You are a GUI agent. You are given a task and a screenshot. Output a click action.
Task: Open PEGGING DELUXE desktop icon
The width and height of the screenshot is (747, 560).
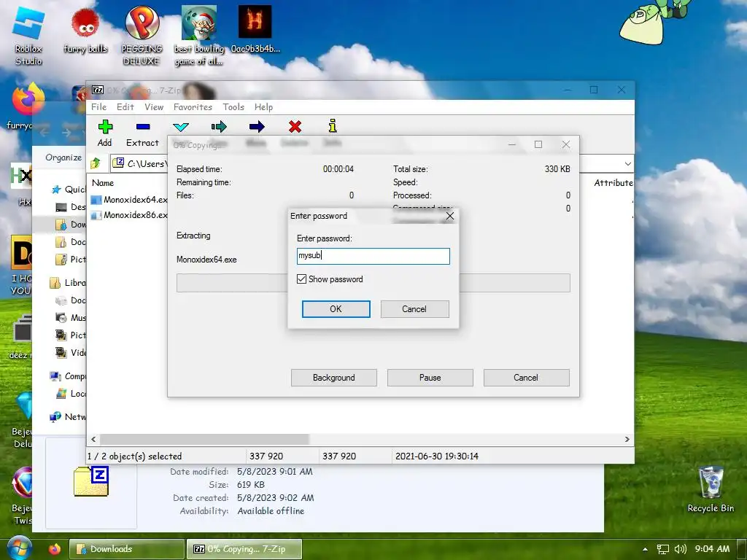[142, 36]
